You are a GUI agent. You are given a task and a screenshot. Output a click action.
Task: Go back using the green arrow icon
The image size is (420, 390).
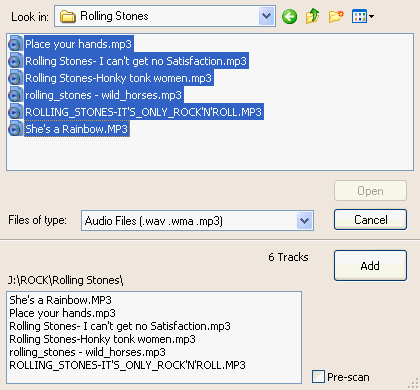pos(289,16)
